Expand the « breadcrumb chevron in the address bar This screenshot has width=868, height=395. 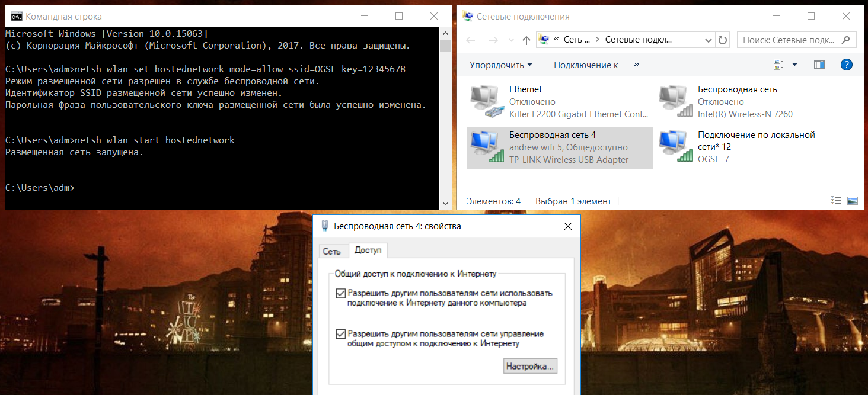(x=557, y=40)
